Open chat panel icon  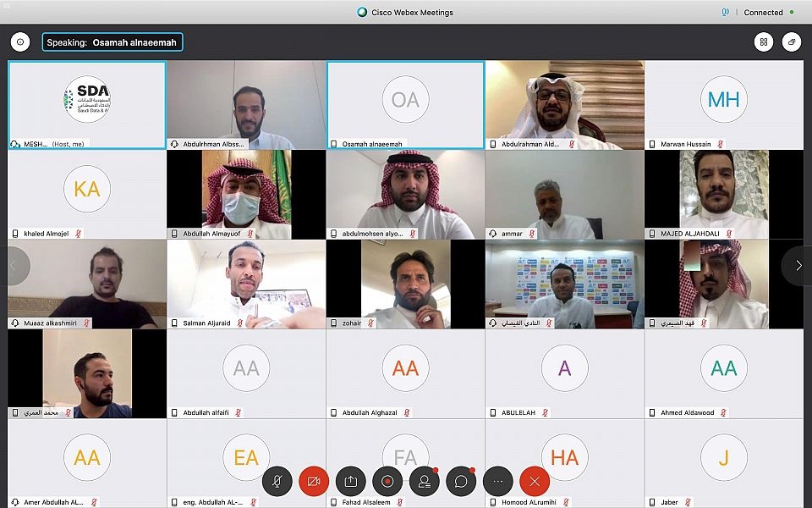click(462, 481)
